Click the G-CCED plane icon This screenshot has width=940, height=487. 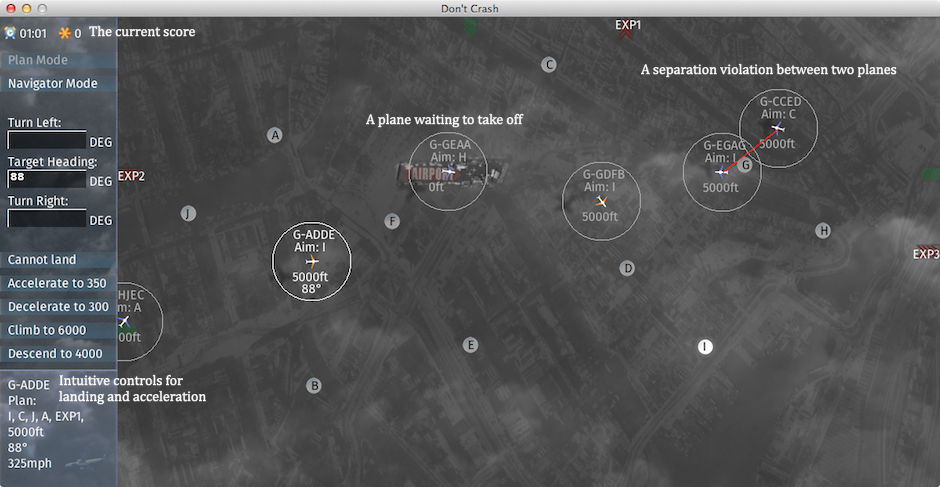coord(778,128)
